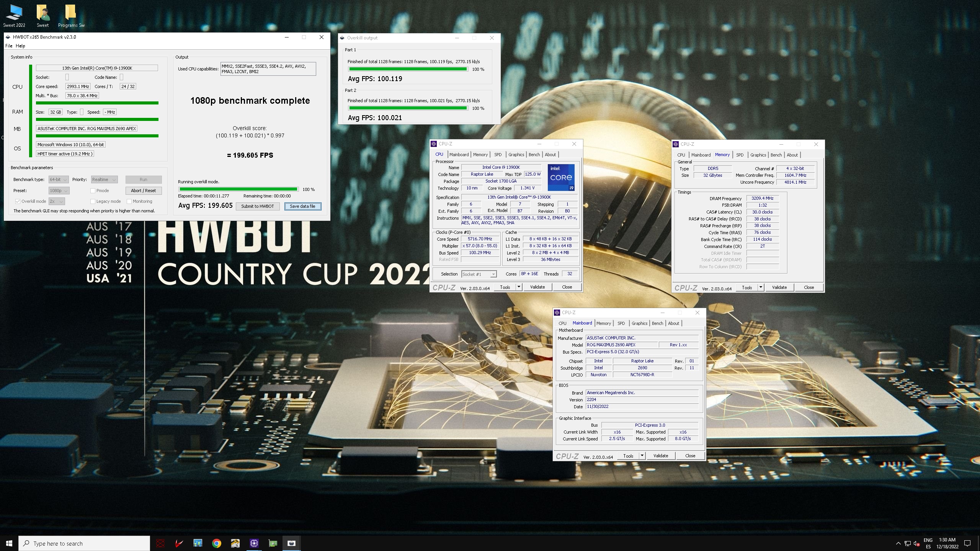The height and width of the screenshot is (551, 980).
Task: Click Tools button in CPU-Z Mainboard window
Action: [x=628, y=456]
